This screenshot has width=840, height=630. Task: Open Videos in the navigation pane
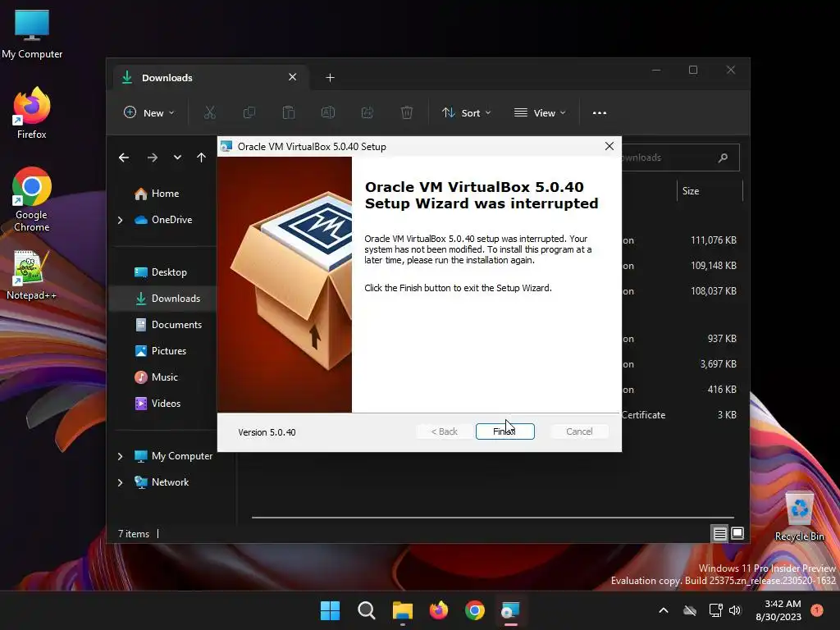click(158, 404)
